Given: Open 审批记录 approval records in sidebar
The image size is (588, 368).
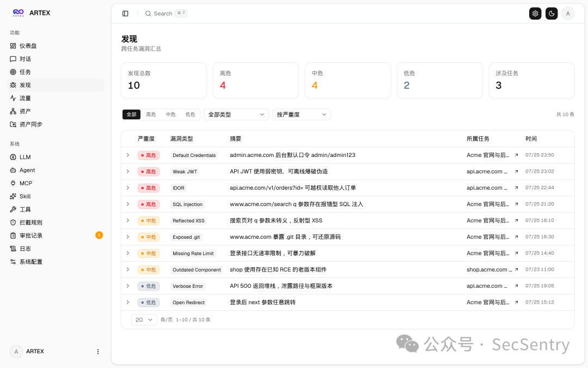Looking at the screenshot, I should click(x=56, y=236).
